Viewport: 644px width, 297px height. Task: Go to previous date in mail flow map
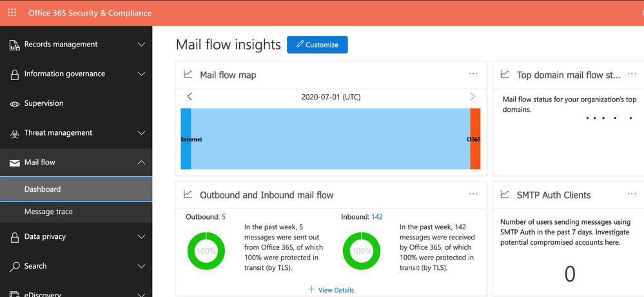tap(190, 97)
